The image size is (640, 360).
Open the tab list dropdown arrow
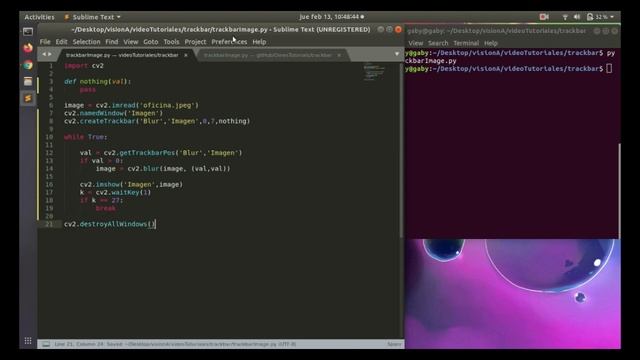(x=397, y=54)
